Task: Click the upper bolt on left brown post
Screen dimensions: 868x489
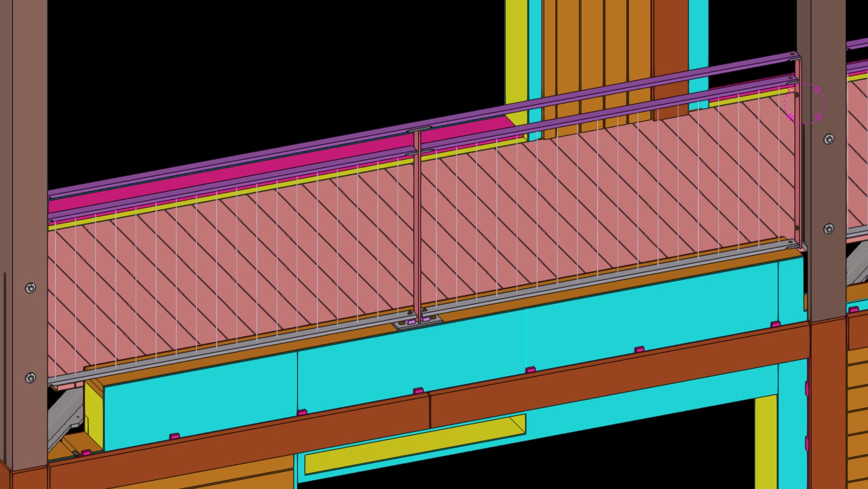Action: click(30, 288)
